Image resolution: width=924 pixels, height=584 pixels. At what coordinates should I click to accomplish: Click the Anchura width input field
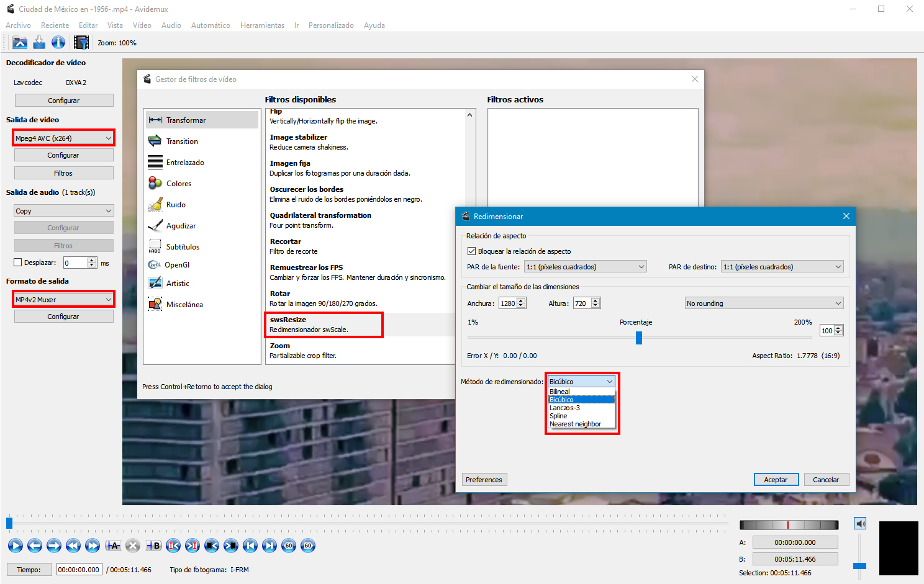509,303
